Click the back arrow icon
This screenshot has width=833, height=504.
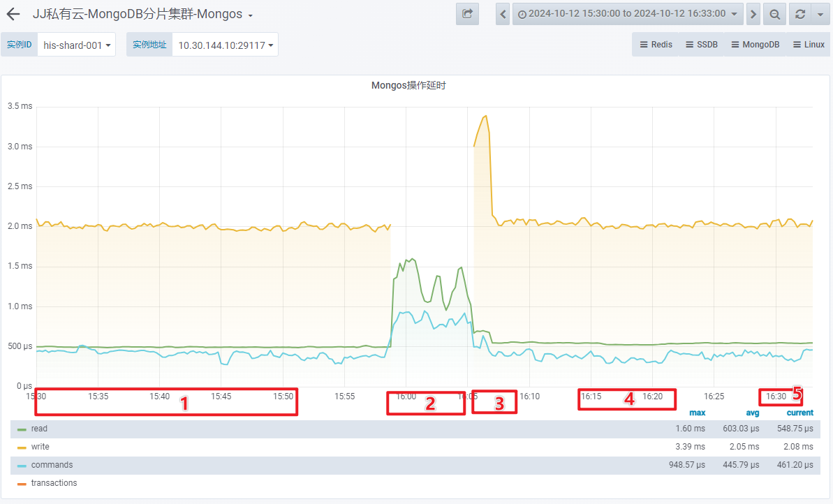coord(13,14)
